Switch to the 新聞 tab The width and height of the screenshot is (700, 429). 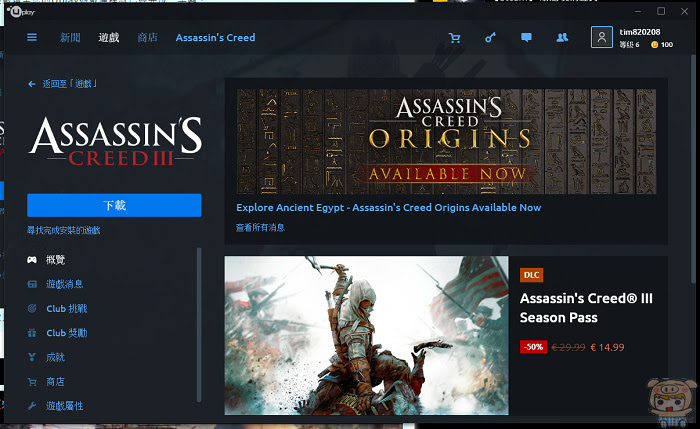[x=70, y=37]
